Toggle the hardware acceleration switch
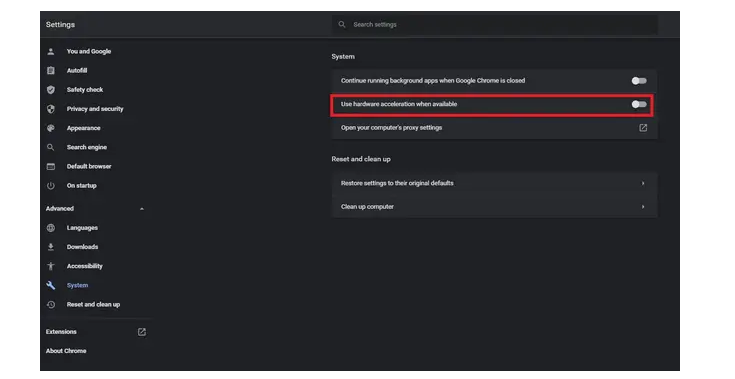 639,104
